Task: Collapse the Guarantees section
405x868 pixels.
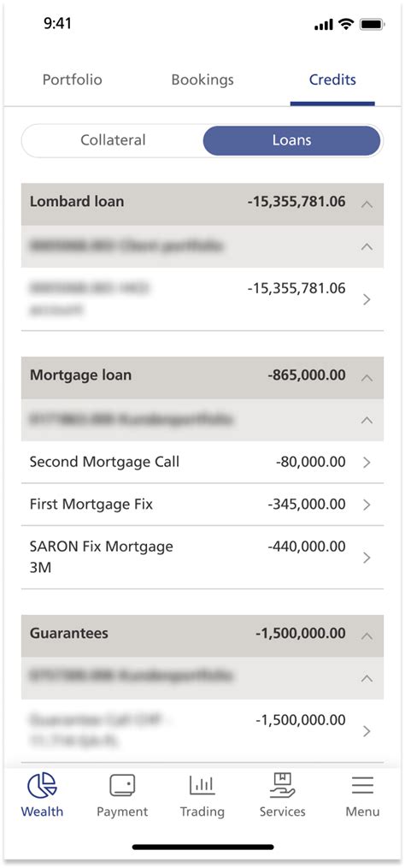Action: [x=367, y=636]
